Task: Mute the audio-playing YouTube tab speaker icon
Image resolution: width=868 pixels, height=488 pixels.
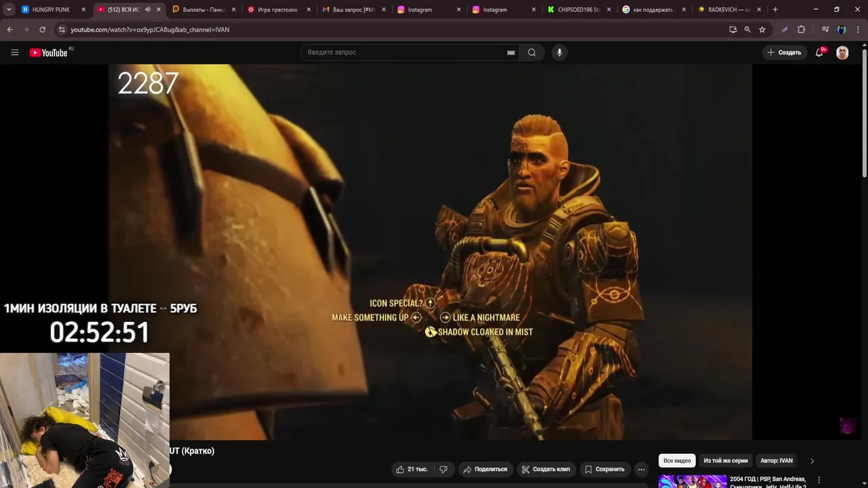Action: pyautogui.click(x=148, y=9)
